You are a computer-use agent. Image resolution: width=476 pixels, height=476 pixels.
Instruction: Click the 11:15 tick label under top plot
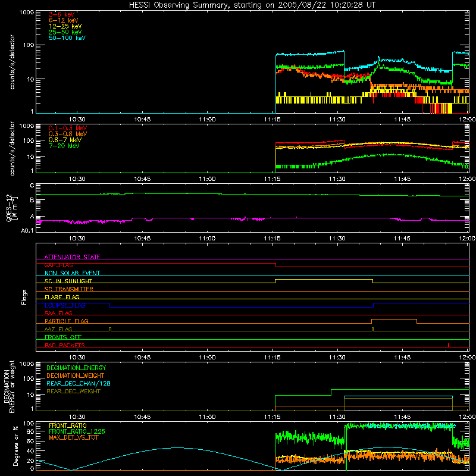272,120
